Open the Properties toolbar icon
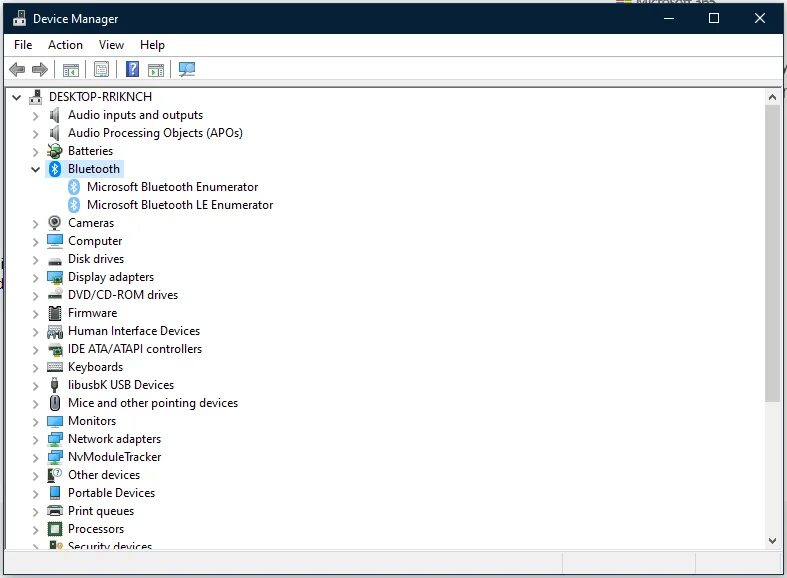Screen dimensions: 787x578 tap(101, 70)
